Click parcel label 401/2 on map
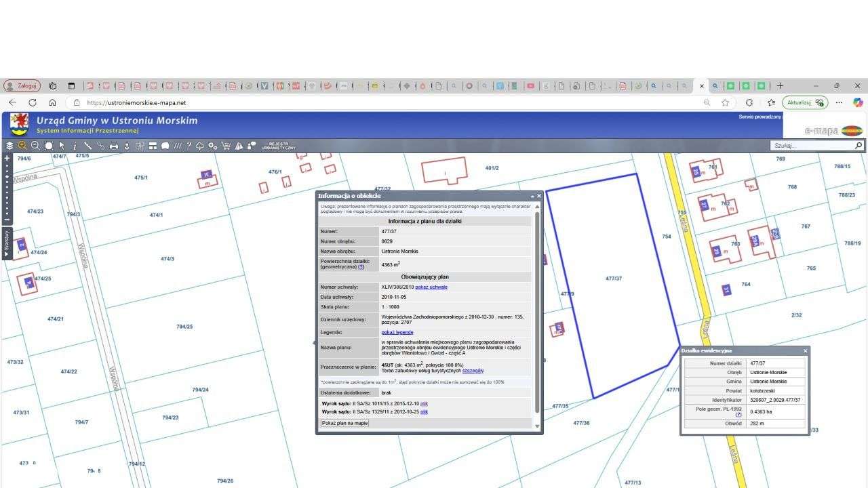This screenshot has width=868, height=488. click(492, 168)
